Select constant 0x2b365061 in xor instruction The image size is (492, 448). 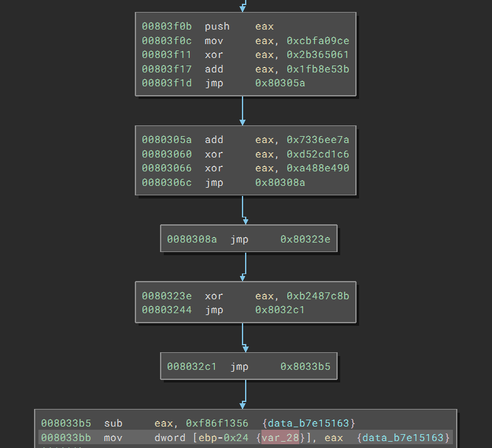click(318, 55)
